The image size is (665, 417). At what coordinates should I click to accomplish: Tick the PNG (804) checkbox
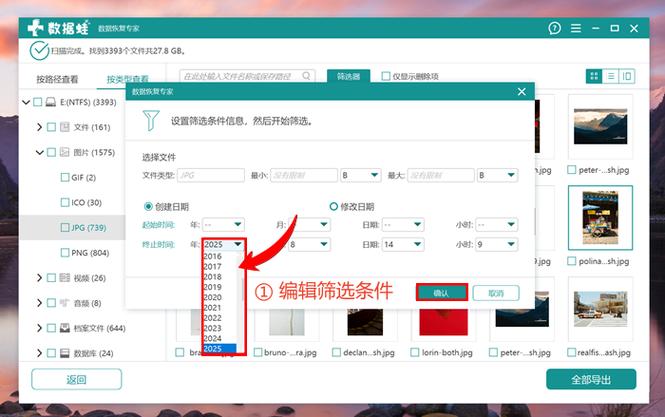(x=65, y=253)
